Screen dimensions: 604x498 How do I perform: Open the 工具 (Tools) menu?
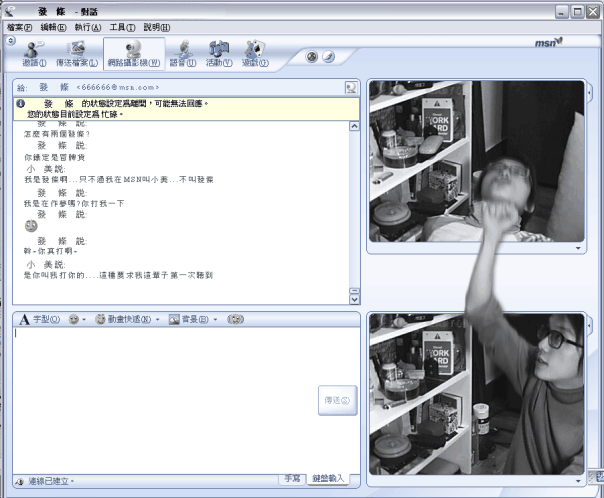(122, 27)
